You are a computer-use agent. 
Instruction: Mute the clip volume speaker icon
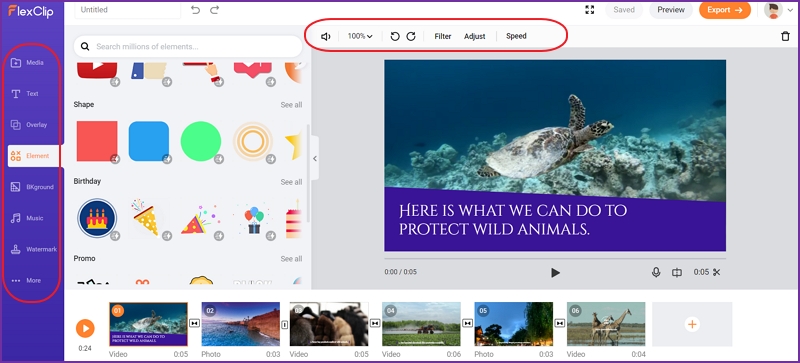tap(326, 36)
